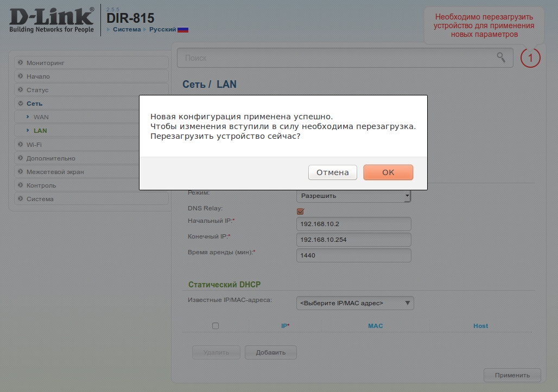Click the arrow icon beside Wi-Fi
558x392 pixels.
21,145
